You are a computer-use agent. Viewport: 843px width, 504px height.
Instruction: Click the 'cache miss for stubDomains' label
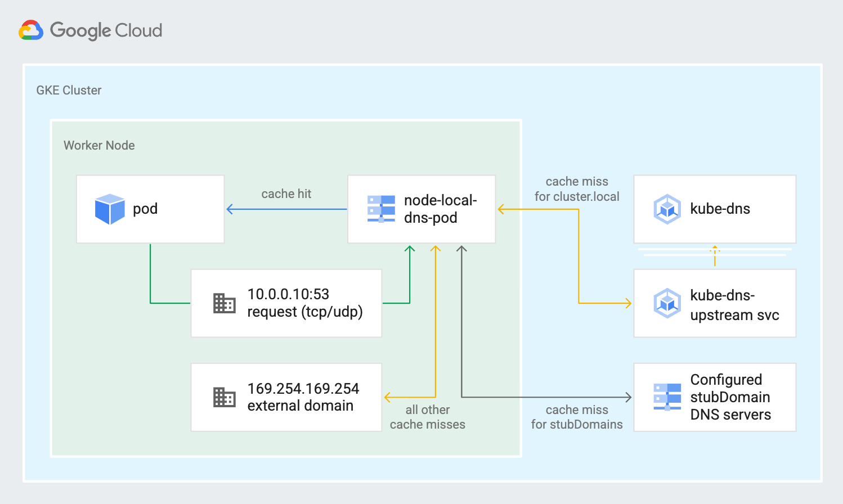577,417
